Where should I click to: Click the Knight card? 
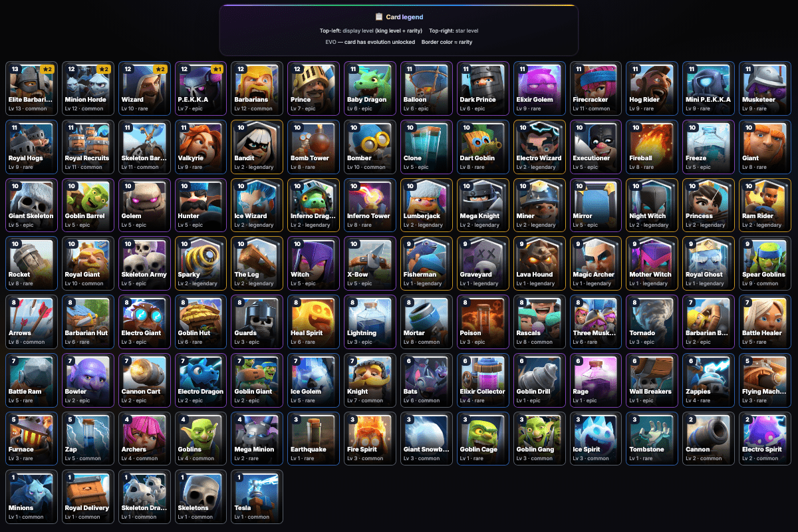370,380
